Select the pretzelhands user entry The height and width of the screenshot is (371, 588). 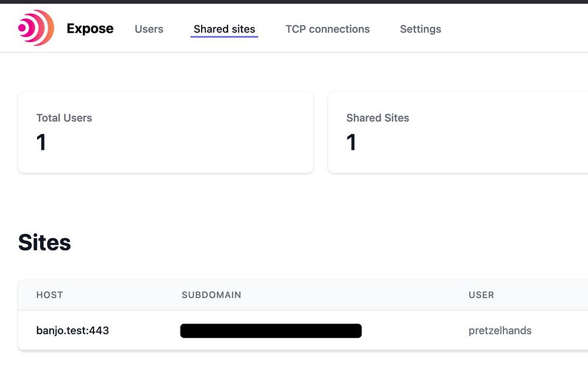[500, 330]
